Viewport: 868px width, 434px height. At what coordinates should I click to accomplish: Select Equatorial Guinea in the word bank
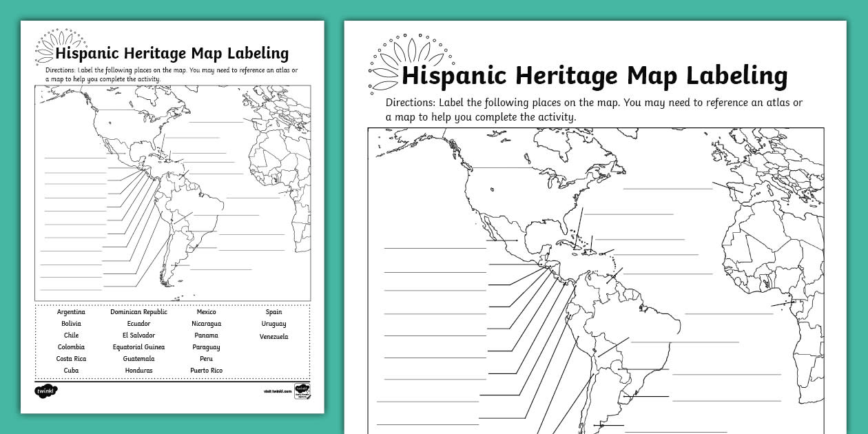coord(139,347)
